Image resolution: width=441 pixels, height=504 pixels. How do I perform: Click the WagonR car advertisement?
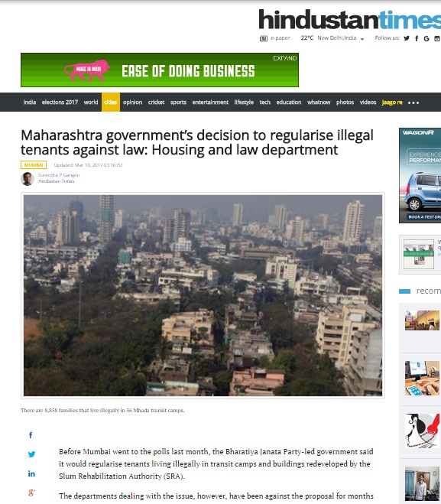[420, 175]
